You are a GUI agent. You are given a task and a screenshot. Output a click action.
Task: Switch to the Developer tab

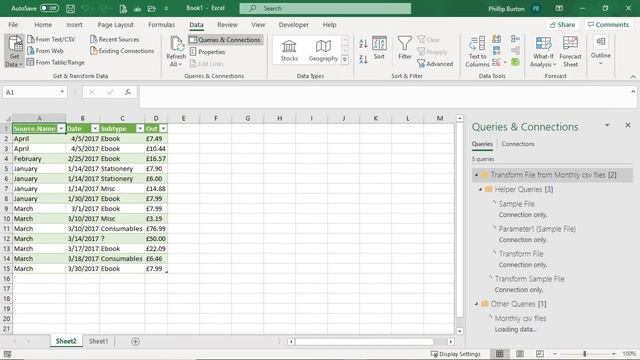coord(293,24)
